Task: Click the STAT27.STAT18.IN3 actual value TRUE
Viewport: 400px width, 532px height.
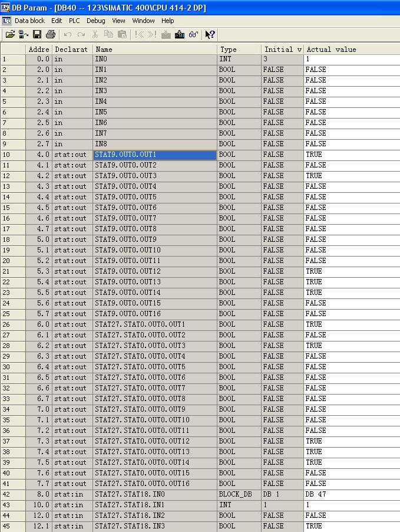Action: click(352, 526)
